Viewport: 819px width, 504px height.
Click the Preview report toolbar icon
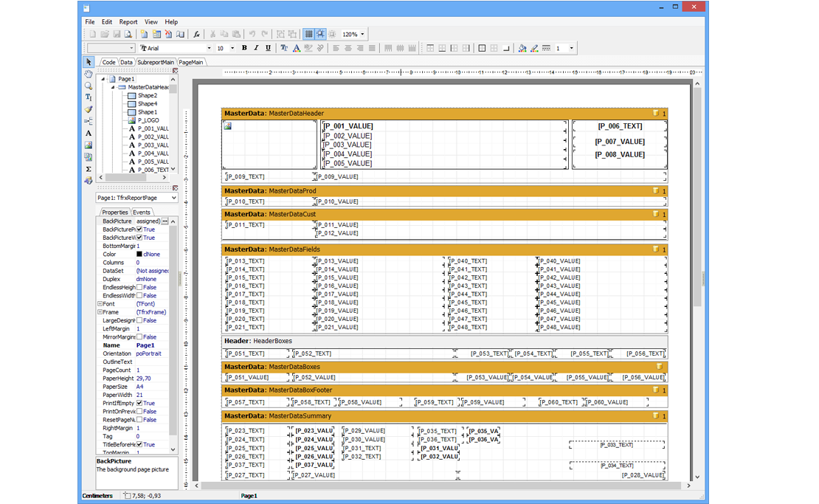pyautogui.click(x=128, y=34)
